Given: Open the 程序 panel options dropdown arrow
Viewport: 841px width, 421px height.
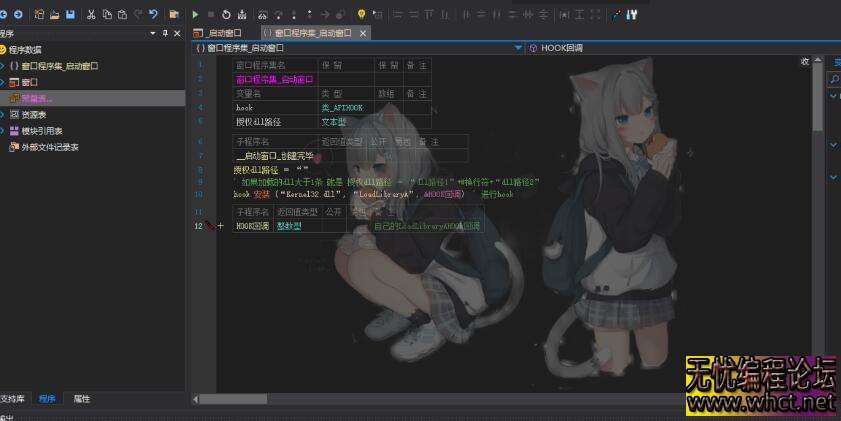Looking at the screenshot, I should 152,33.
